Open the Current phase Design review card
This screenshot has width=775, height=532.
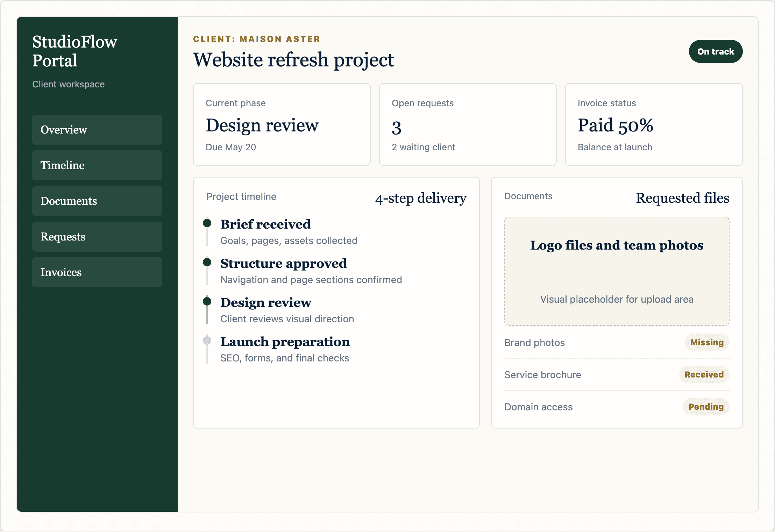click(x=282, y=124)
